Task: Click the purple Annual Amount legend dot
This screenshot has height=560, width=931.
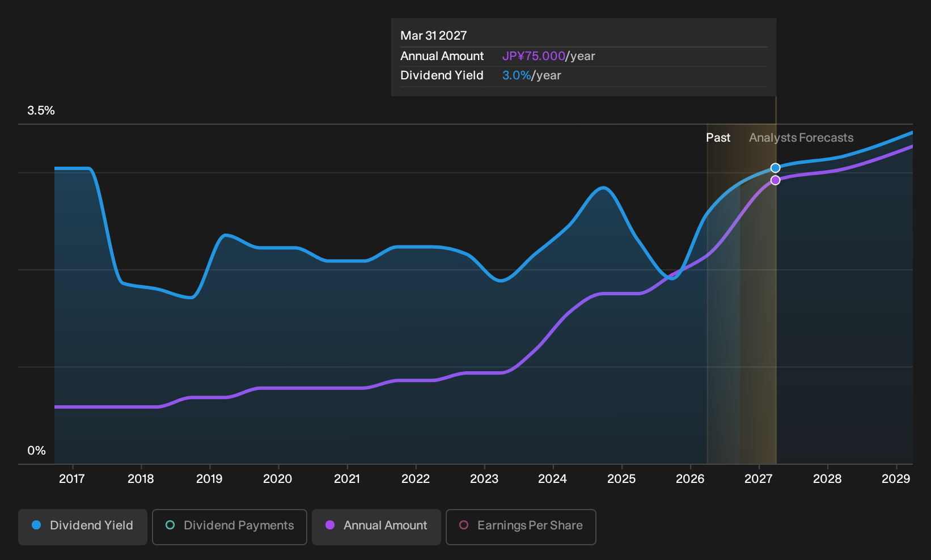Action: (330, 525)
